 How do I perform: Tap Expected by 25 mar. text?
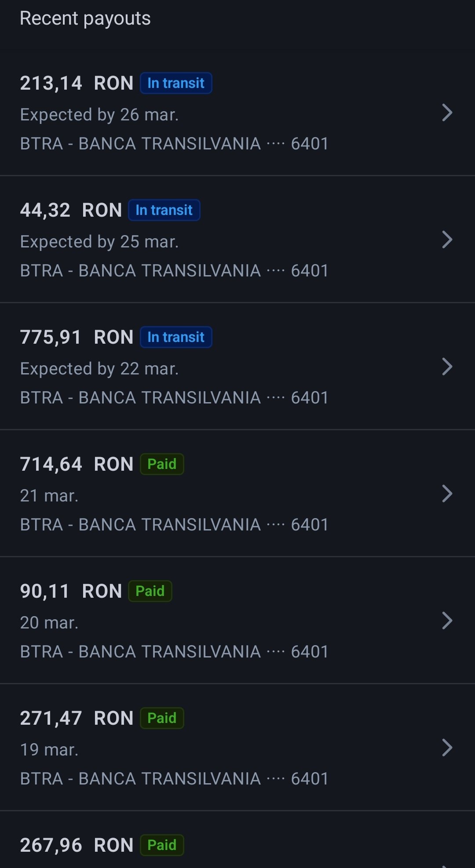coord(99,242)
